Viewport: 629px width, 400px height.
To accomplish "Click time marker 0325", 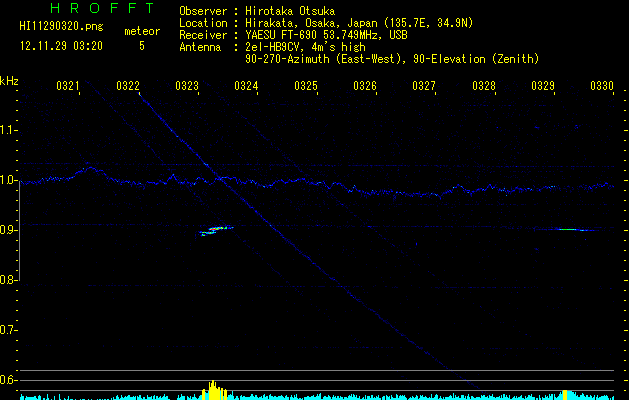I will pyautogui.click(x=306, y=86).
